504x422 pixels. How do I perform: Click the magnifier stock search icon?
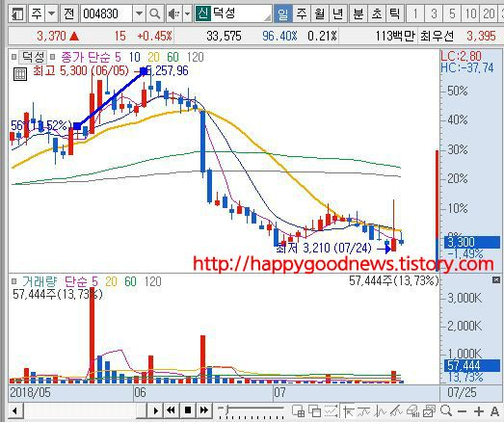point(155,13)
